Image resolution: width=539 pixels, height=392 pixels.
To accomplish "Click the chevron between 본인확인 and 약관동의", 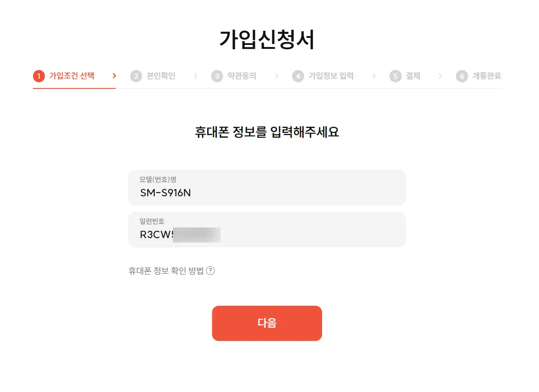I will point(195,76).
